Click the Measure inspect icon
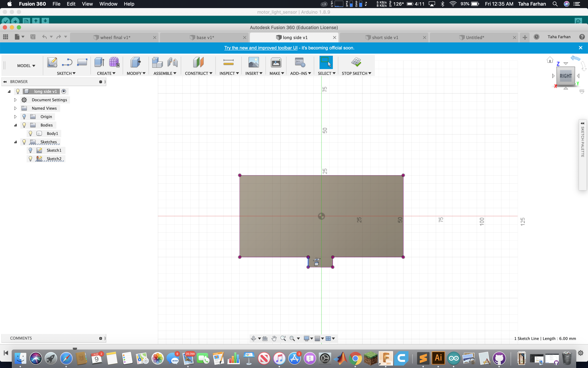588x368 pixels. 228,62
